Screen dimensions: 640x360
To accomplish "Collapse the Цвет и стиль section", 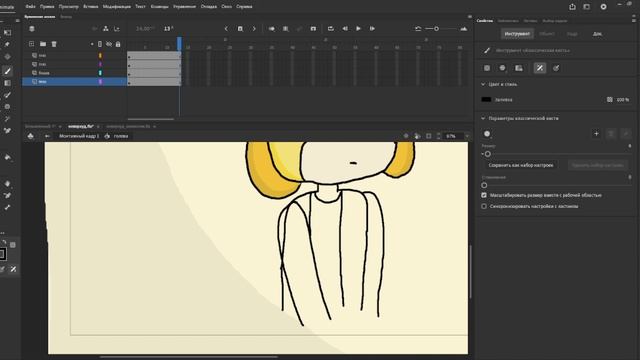I will (x=483, y=84).
